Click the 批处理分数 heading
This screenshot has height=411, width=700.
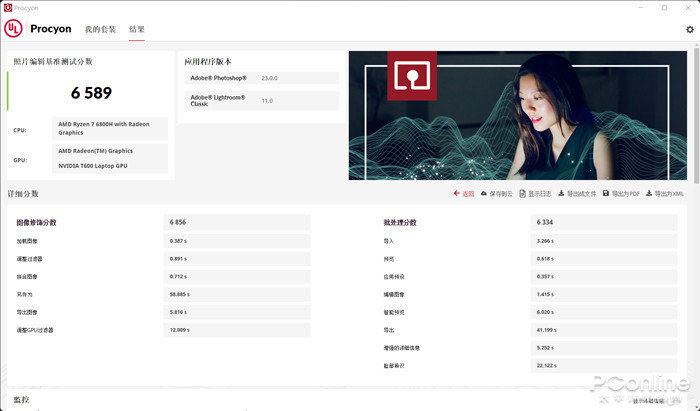[400, 222]
